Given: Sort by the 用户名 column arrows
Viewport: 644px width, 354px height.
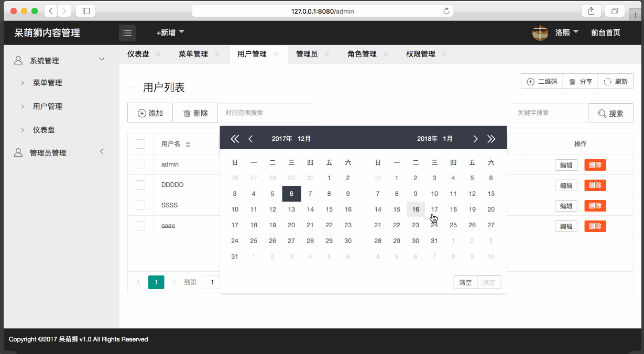Looking at the screenshot, I should 188,145.
